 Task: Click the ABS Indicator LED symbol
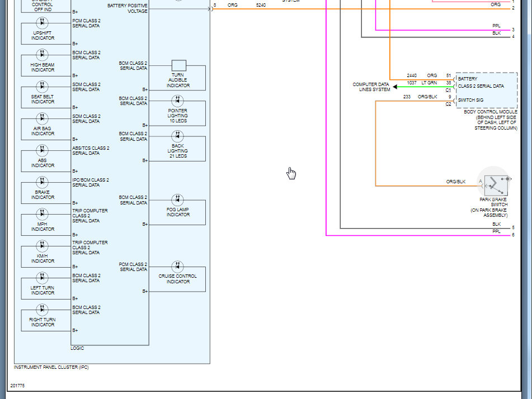(43, 151)
